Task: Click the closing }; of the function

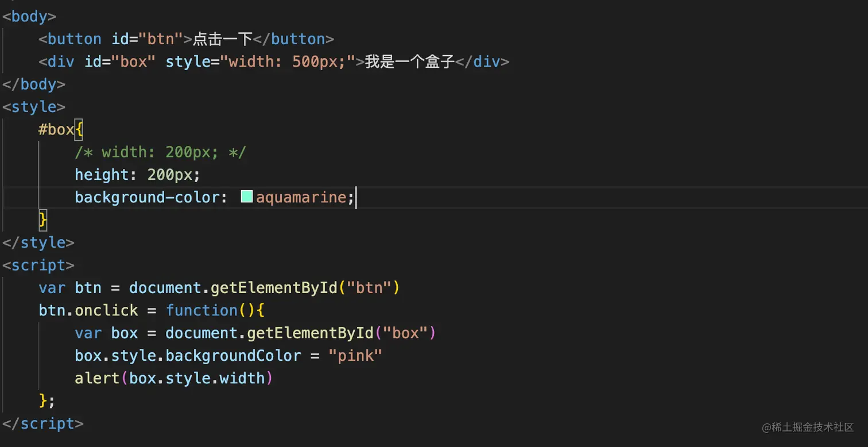Action: point(47,401)
